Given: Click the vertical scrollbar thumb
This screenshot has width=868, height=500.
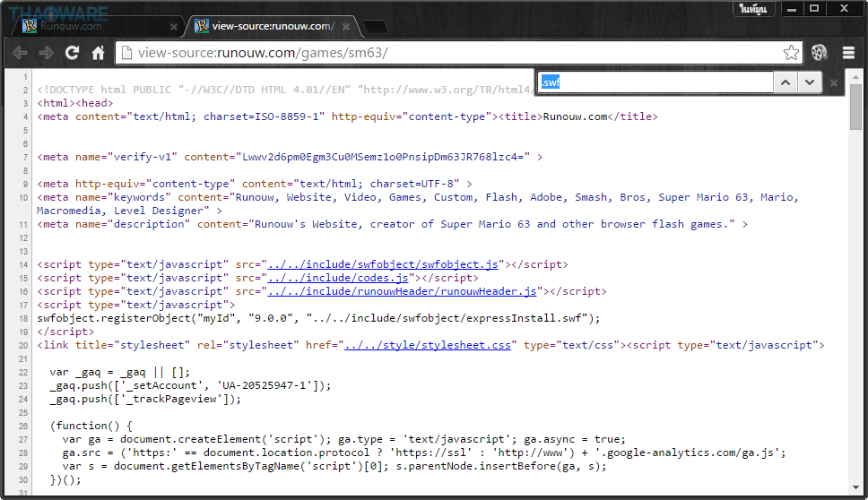Looking at the screenshot, I should tap(855, 107).
